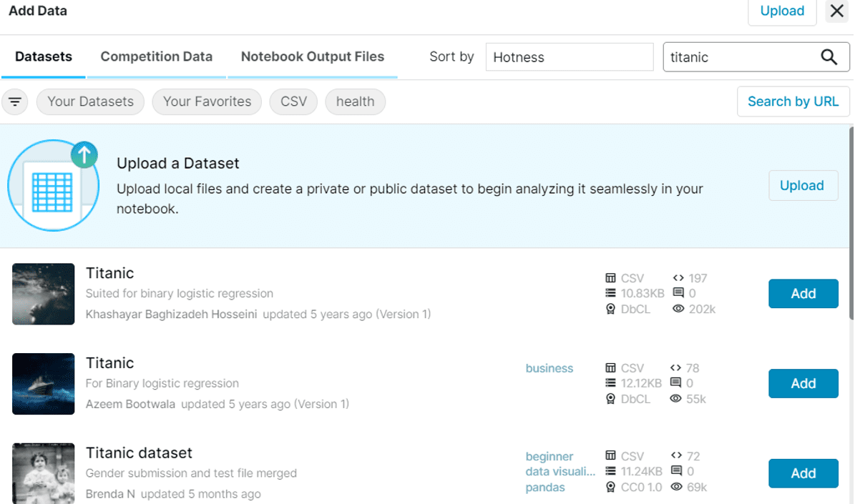This screenshot has width=855, height=504.
Task: Add the Titanic dataset by Khashayar
Action: tap(803, 294)
